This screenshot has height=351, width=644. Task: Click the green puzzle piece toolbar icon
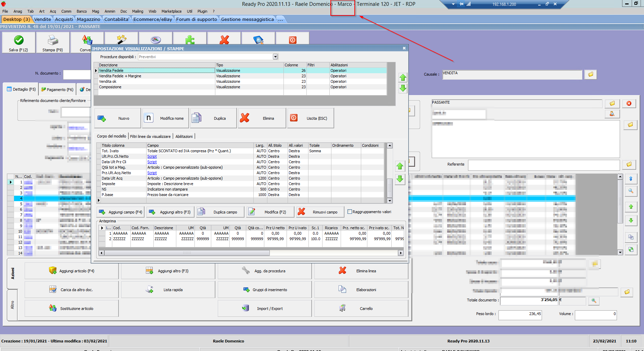click(x=190, y=40)
